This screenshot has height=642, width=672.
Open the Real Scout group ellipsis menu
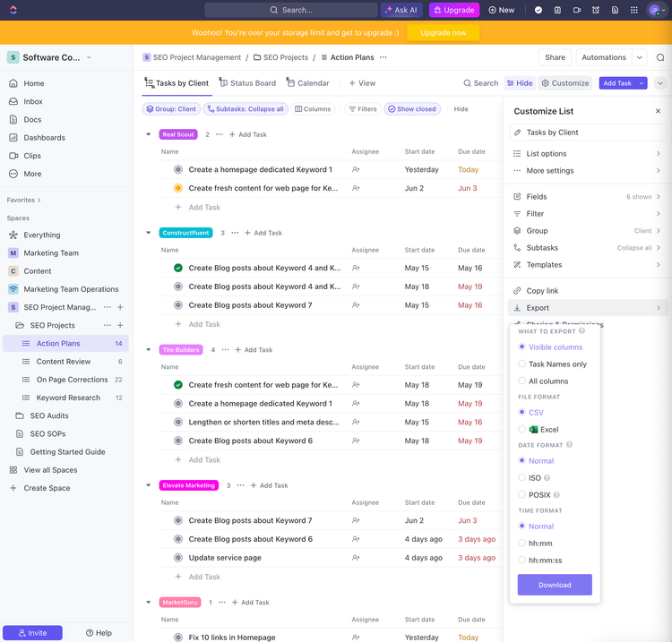[x=220, y=134]
